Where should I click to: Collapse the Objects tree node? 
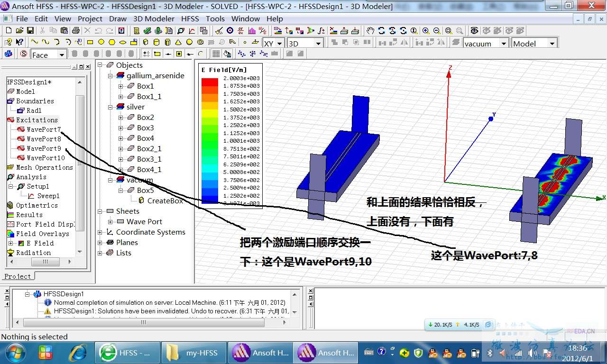pos(100,65)
